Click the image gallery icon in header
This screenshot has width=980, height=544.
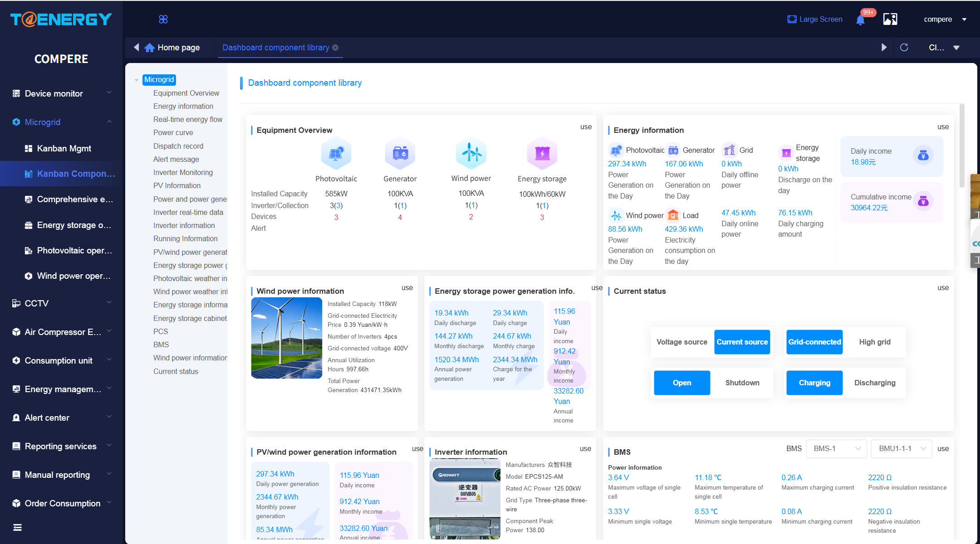[x=890, y=19]
